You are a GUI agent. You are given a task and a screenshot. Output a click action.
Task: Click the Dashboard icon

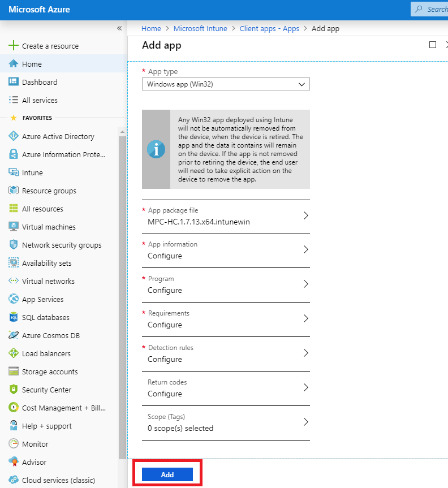[x=14, y=82]
